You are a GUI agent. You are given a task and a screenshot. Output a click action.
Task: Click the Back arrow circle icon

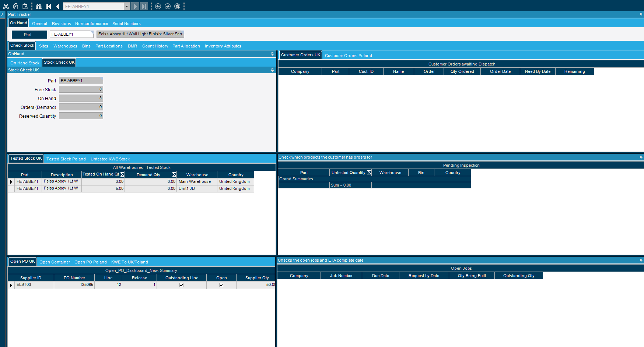[158, 6]
